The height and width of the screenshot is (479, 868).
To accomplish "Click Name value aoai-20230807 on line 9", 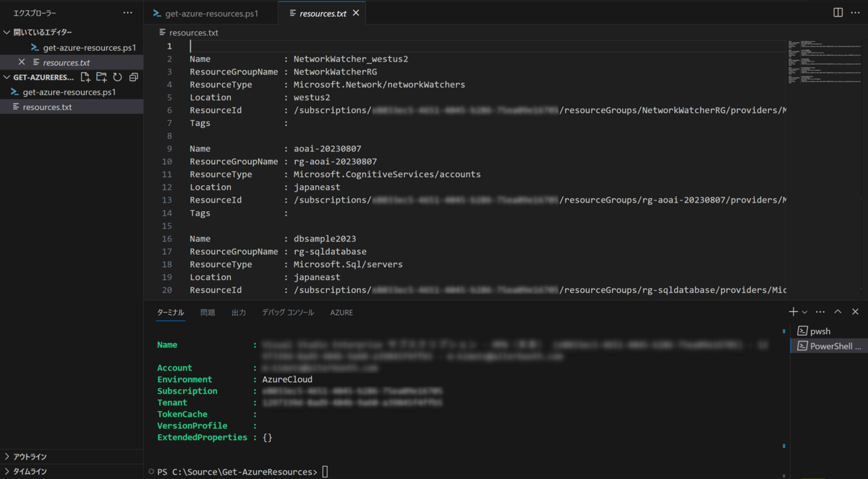I will (x=328, y=148).
